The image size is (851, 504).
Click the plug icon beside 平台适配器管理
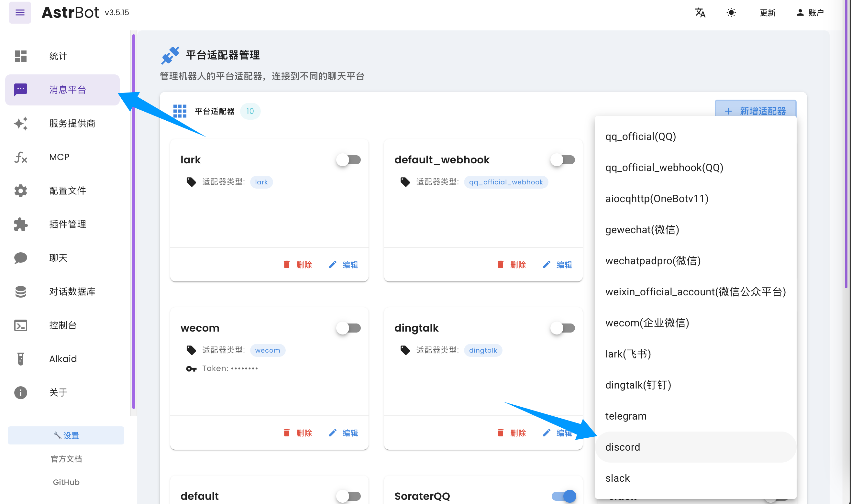click(x=170, y=55)
